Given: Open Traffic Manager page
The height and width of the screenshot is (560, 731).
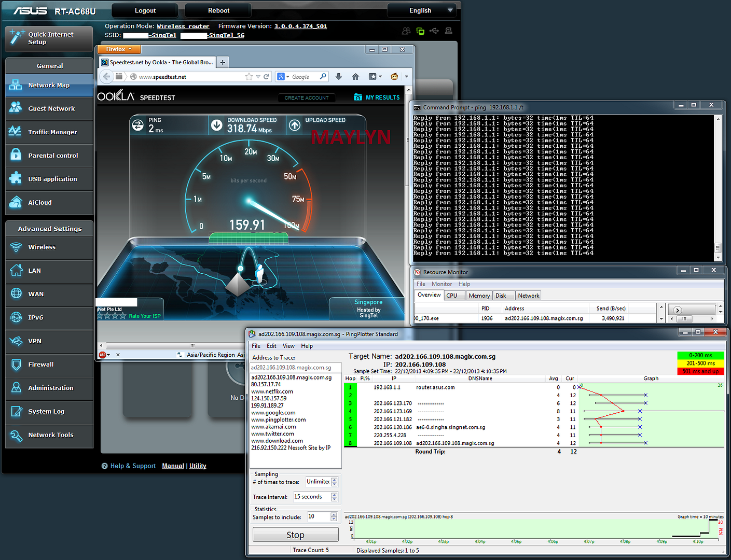Looking at the screenshot, I should [49, 132].
